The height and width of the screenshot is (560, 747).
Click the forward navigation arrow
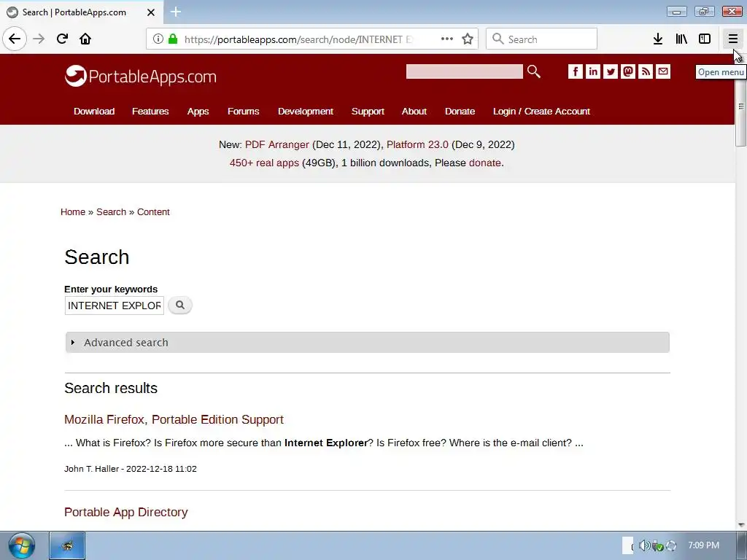pyautogui.click(x=39, y=39)
